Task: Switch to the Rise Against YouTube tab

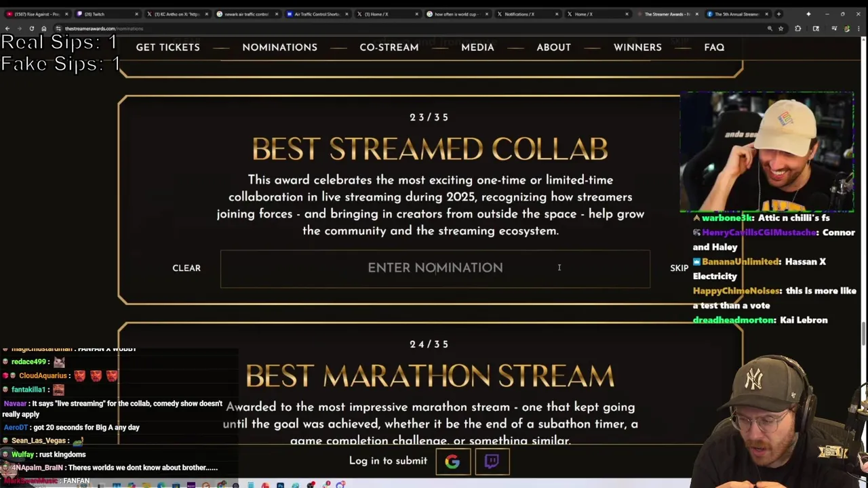Action: 35,14
